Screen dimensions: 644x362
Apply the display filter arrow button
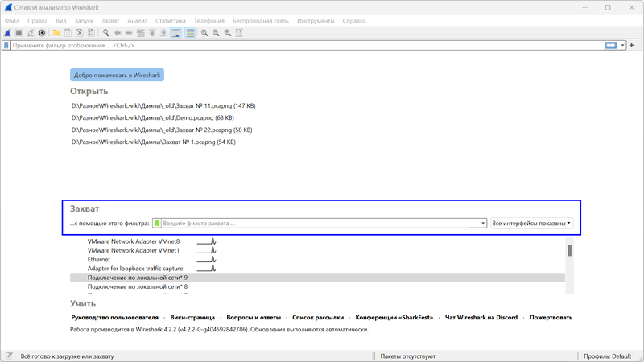point(611,46)
